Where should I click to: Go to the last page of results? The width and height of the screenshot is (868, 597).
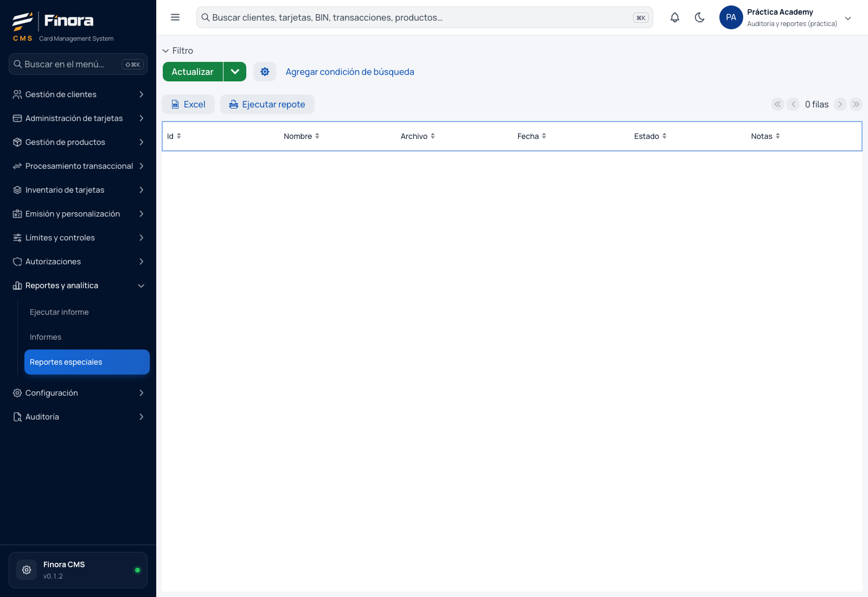(856, 104)
